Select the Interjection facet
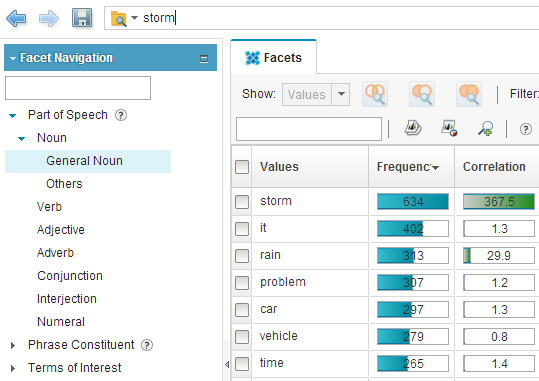The width and height of the screenshot is (539, 381). click(x=67, y=299)
